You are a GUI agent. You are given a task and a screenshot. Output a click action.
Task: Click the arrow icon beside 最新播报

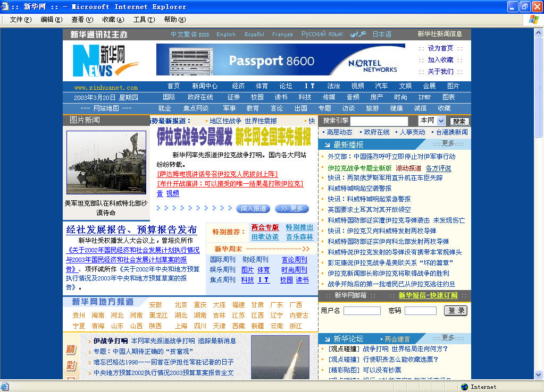325,145
